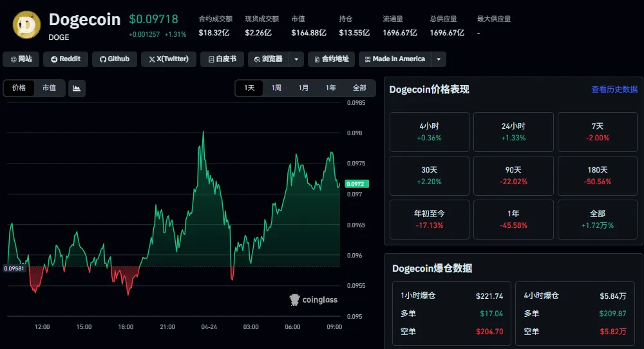Click the 现货成交额 $2.26亿 value
This screenshot has width=644, height=349.
coord(258,33)
